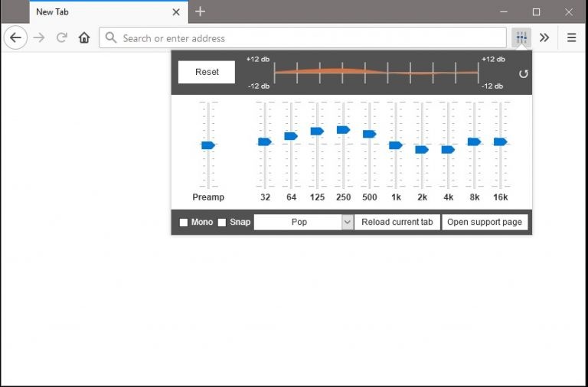Click the 250 Hz band slider handle
This screenshot has width=588, height=387.
[343, 130]
